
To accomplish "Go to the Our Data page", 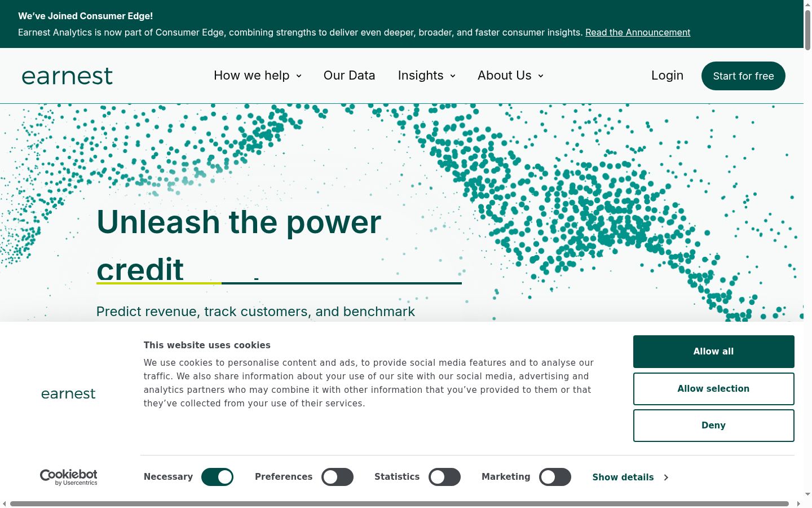I will [349, 76].
